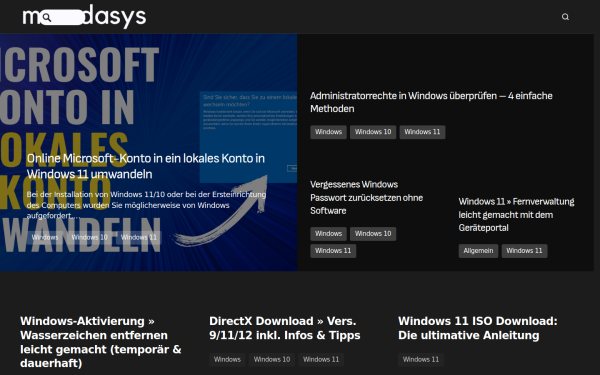Open 'Windows-Aktivierung » Wasserzeichen entfernen' article
Screen dimensions: 600x375
click(101, 342)
